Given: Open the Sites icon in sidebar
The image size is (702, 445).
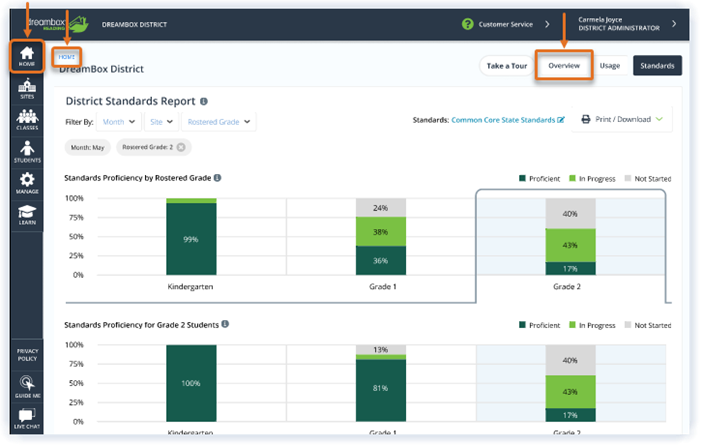Looking at the screenshot, I should [27, 88].
